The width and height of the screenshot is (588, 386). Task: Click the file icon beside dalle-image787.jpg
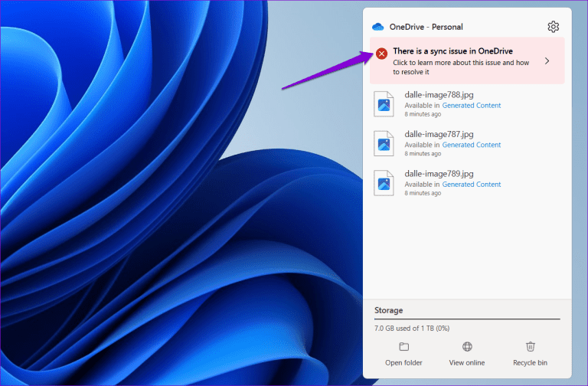click(x=384, y=143)
